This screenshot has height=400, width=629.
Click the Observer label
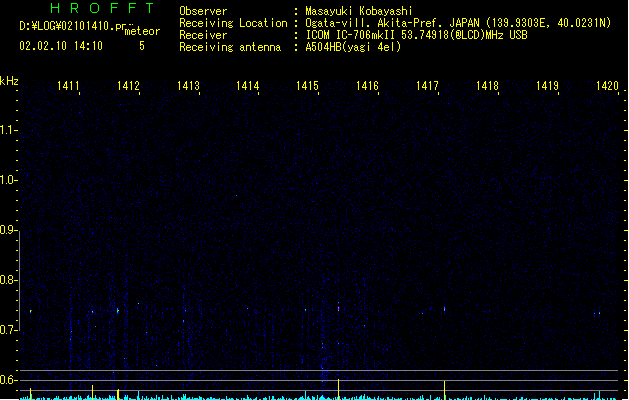coord(203,11)
